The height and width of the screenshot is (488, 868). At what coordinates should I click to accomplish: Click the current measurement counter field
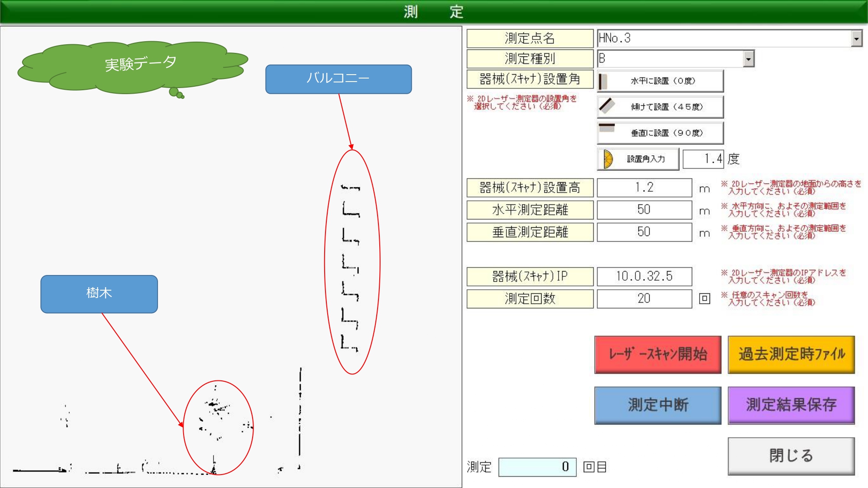pyautogui.click(x=537, y=467)
